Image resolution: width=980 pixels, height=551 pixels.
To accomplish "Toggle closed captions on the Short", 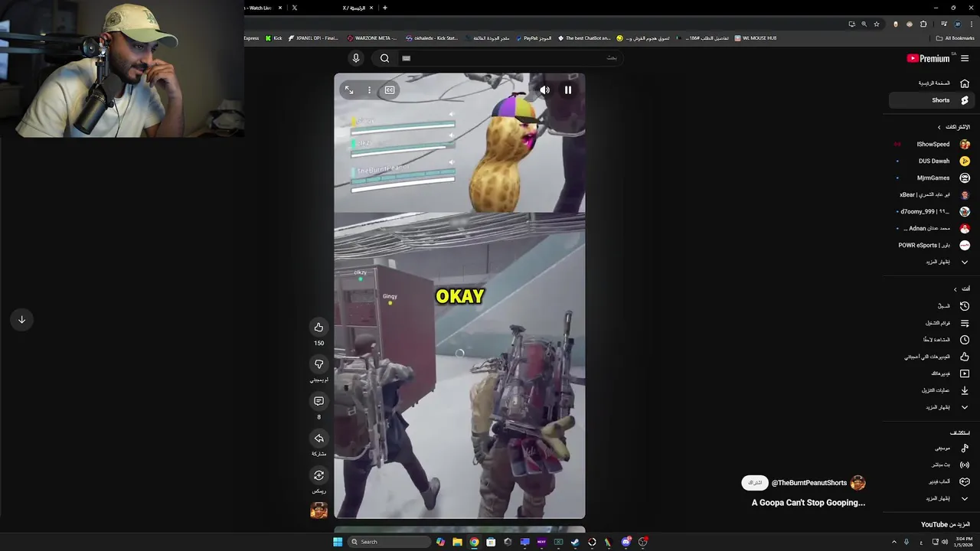I will 390,90.
